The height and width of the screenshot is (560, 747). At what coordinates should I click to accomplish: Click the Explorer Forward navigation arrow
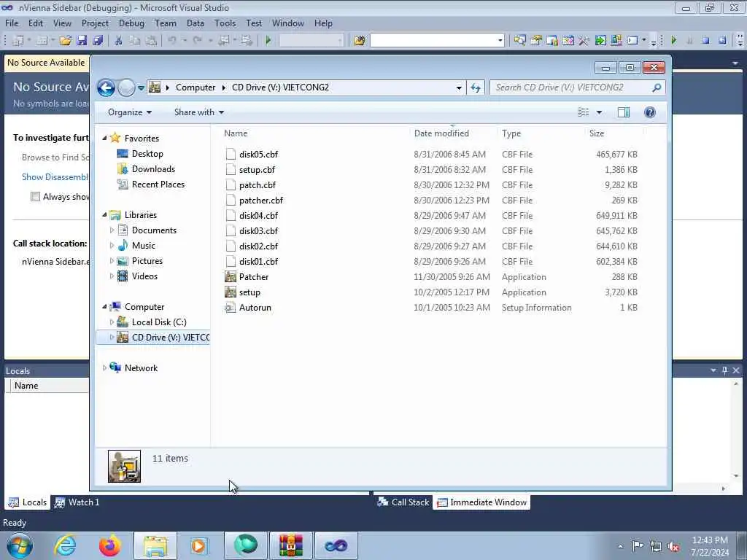[x=126, y=87]
